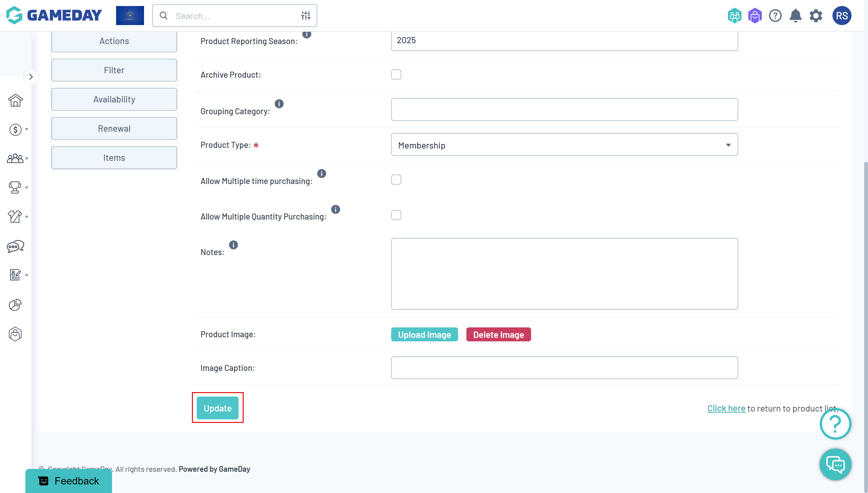This screenshot has height=493, width=868.
Task: Tick the Archive Product checkbox
Action: [x=396, y=75]
